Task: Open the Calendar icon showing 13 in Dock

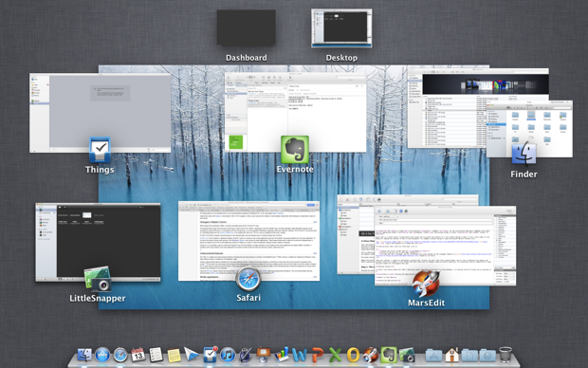Action: pyautogui.click(x=138, y=355)
